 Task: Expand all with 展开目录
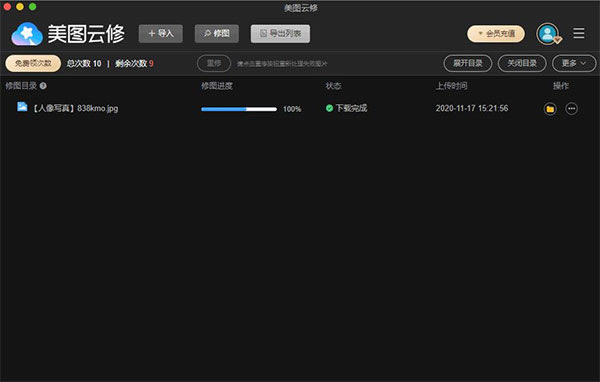[x=468, y=63]
